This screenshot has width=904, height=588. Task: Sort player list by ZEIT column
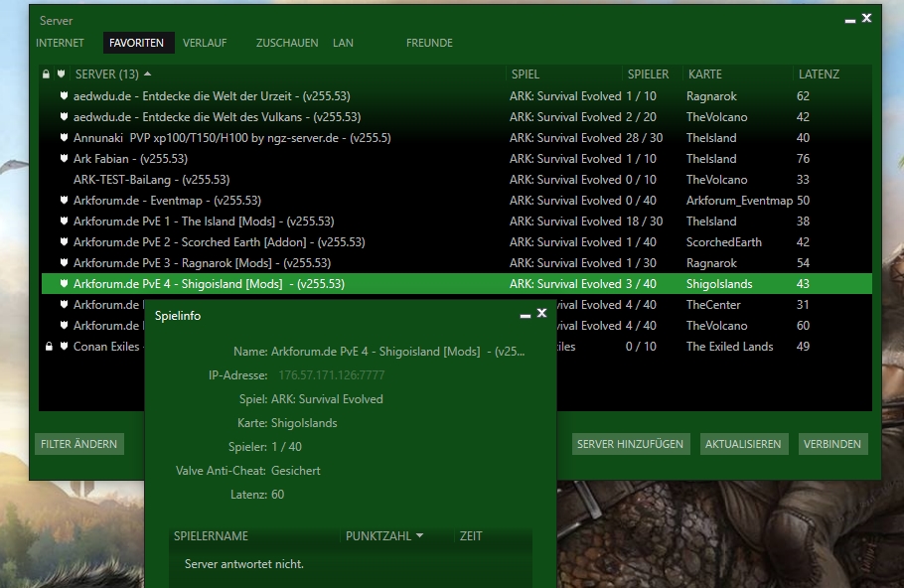coord(471,535)
